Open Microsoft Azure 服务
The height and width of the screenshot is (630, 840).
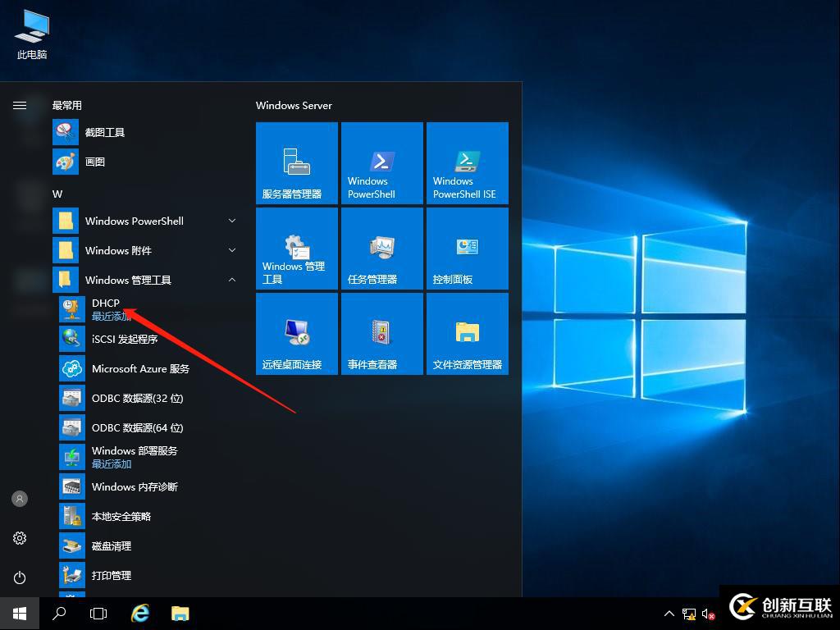(139, 368)
